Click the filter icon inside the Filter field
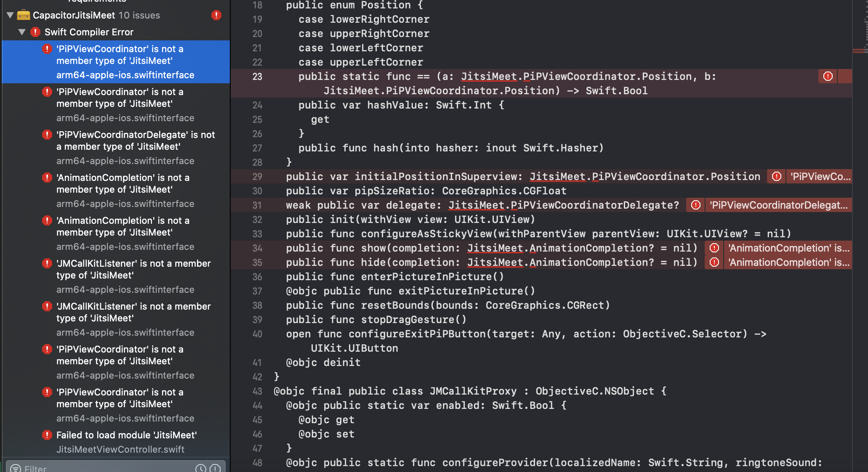 [15, 468]
